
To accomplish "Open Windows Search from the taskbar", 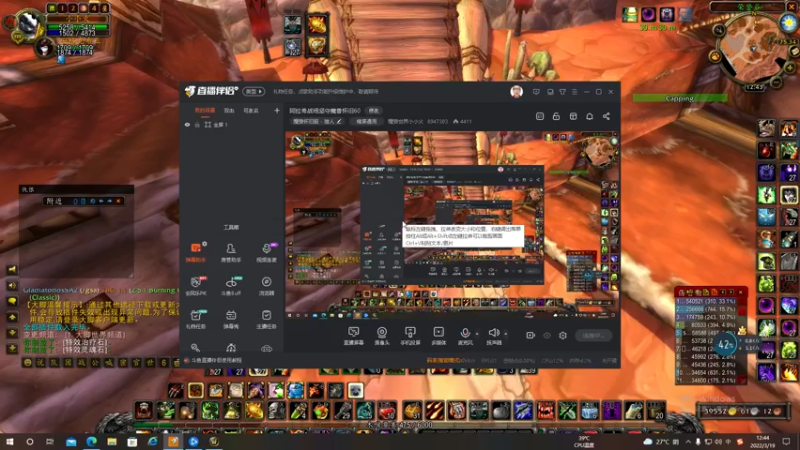I will pyautogui.click(x=30, y=441).
